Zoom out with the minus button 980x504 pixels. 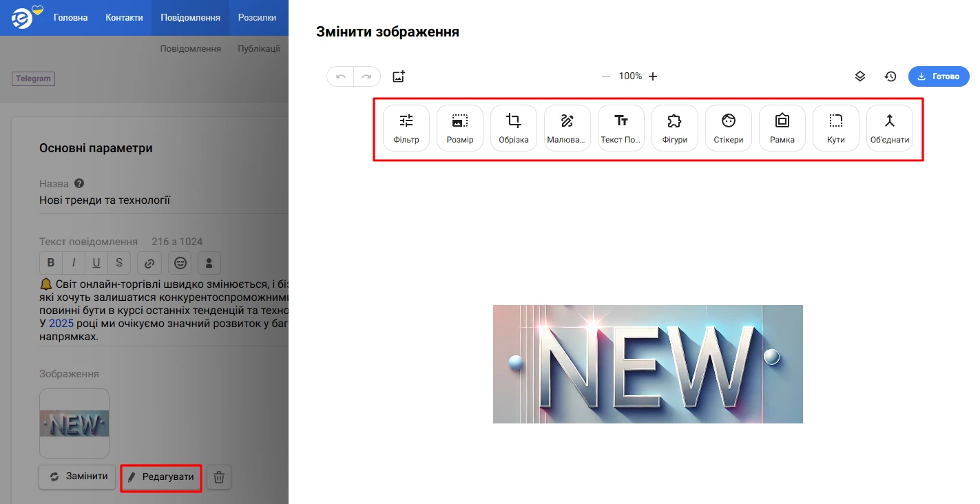coord(606,76)
